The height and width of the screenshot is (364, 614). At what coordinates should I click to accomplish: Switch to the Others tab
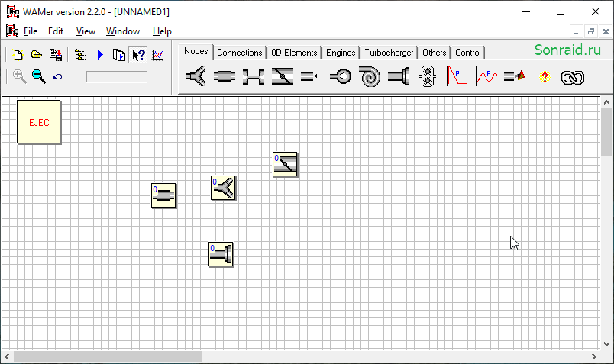point(434,53)
